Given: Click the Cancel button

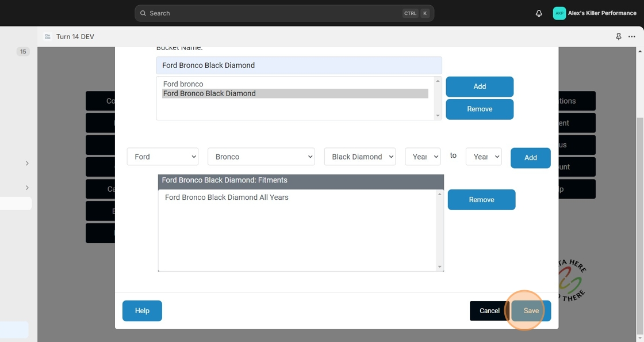Looking at the screenshot, I should click(x=489, y=311).
